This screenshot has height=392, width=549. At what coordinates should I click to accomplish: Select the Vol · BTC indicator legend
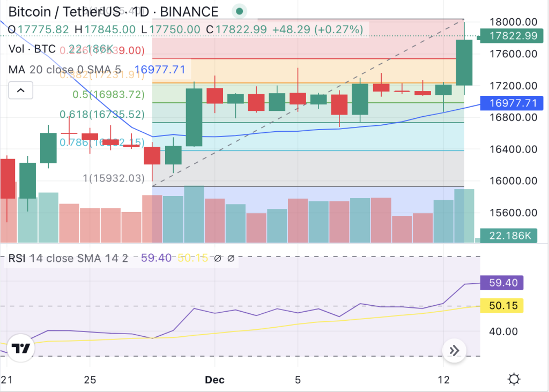click(x=32, y=49)
